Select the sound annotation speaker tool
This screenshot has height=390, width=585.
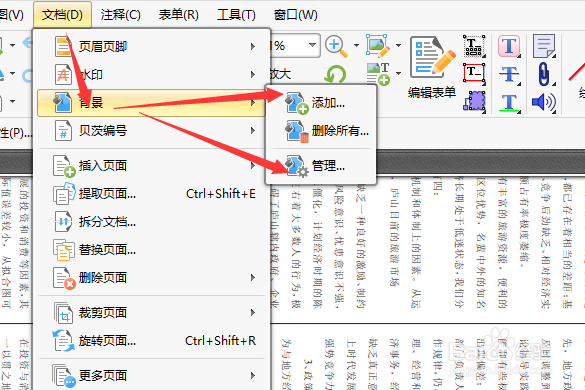(x=544, y=102)
